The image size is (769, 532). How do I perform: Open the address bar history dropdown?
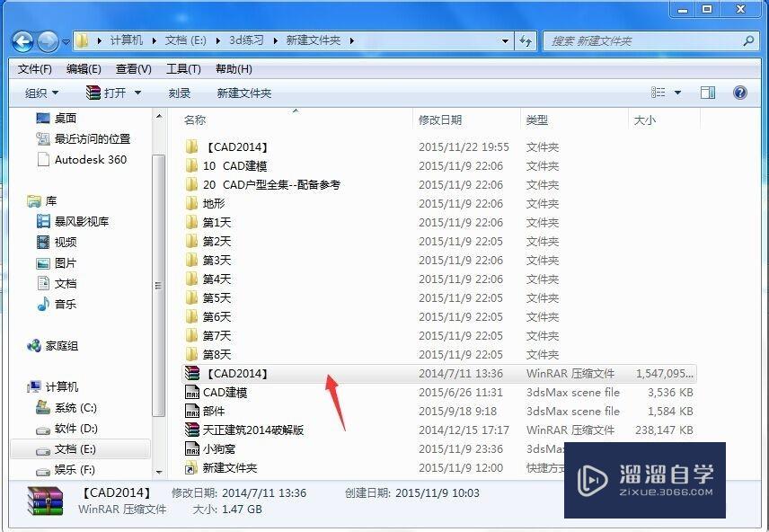click(505, 40)
